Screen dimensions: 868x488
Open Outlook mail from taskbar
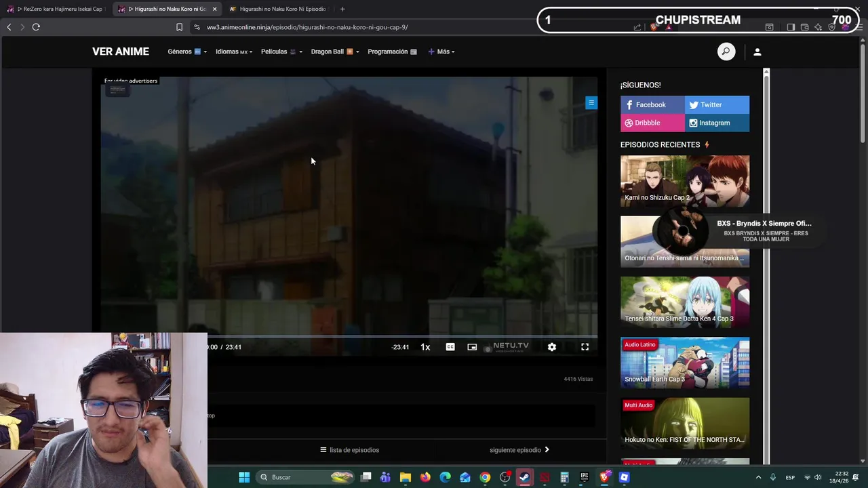465,477
